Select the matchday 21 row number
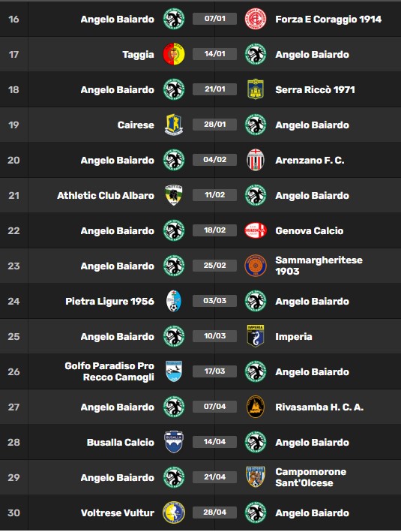This screenshot has height=532, width=401. pyautogui.click(x=13, y=195)
